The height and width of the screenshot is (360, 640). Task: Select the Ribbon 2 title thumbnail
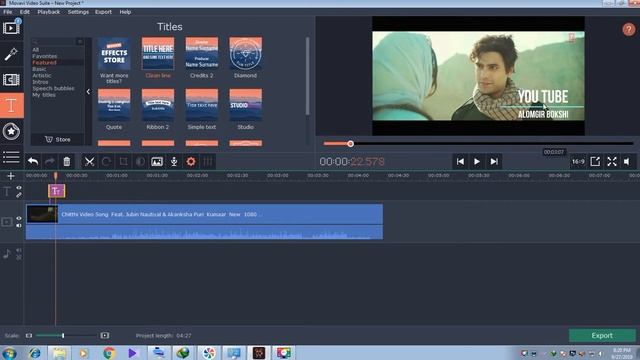click(158, 105)
